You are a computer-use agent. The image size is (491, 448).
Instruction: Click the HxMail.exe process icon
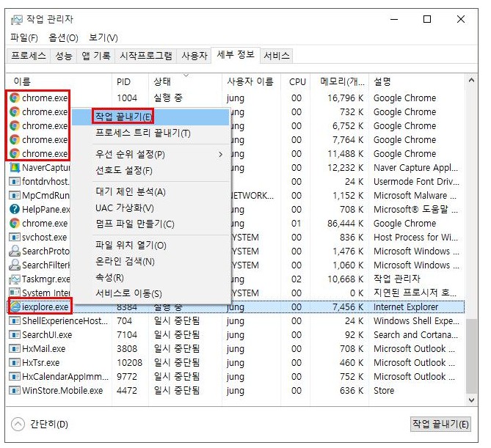pyautogui.click(x=15, y=349)
